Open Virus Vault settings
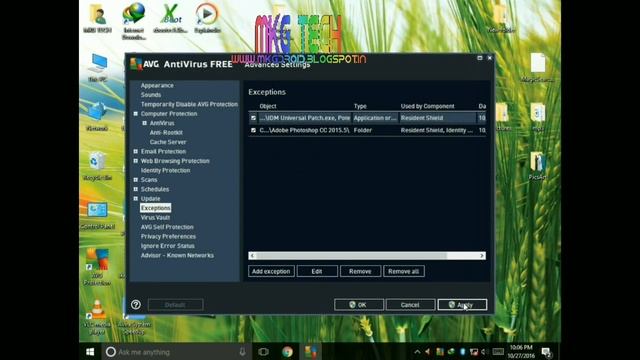This screenshot has height=360, width=640. [x=155, y=218]
